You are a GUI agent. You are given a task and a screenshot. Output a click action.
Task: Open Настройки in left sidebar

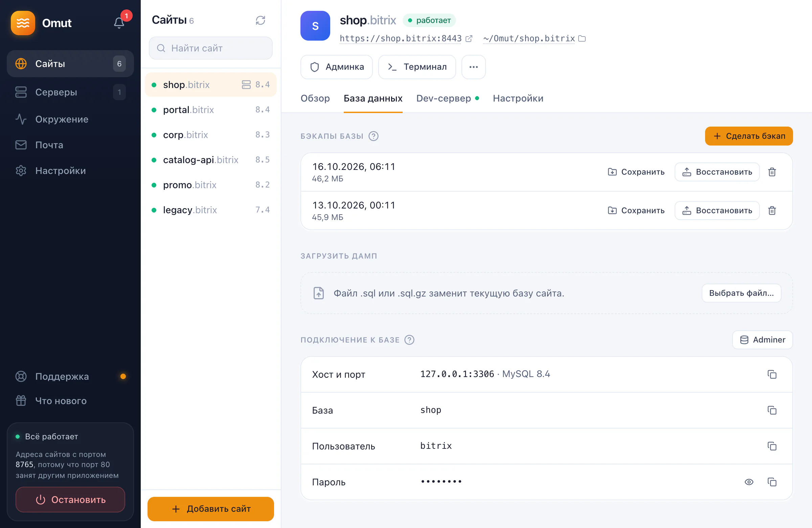[x=70, y=171]
